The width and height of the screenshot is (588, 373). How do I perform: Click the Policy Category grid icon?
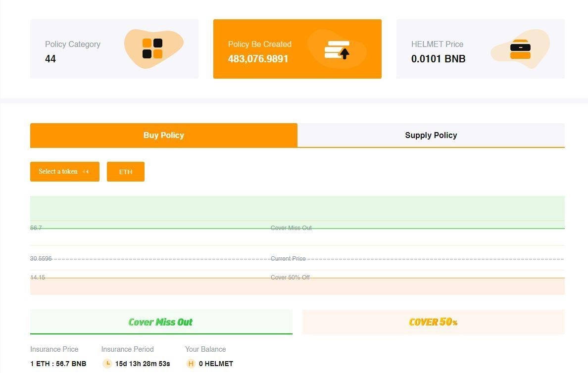pos(152,49)
